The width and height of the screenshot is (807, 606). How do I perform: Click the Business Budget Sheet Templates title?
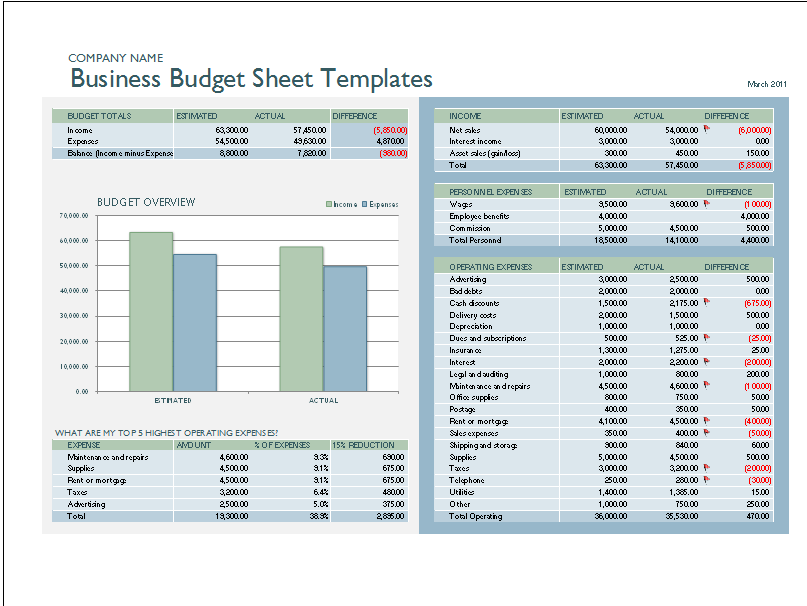tap(250, 79)
